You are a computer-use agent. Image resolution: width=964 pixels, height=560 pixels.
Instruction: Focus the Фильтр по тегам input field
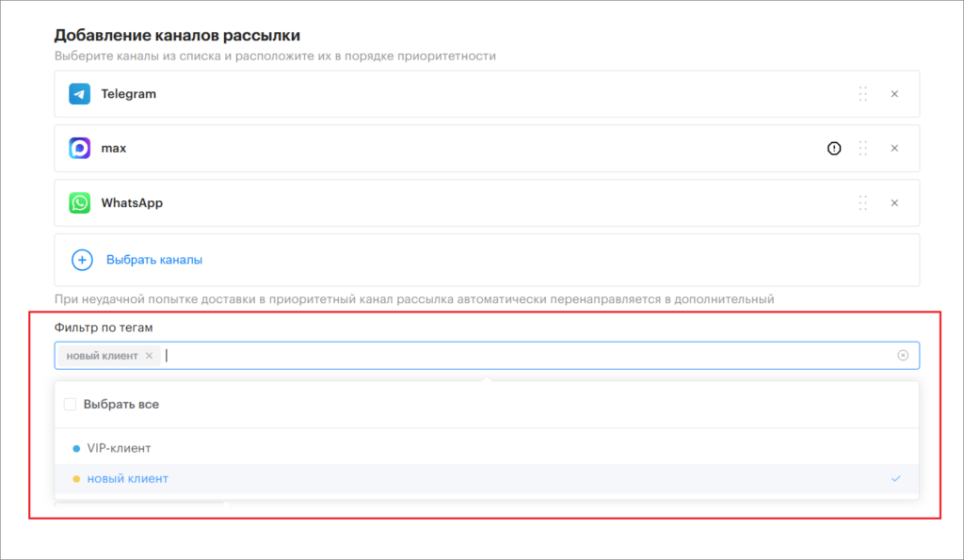tap(487, 356)
